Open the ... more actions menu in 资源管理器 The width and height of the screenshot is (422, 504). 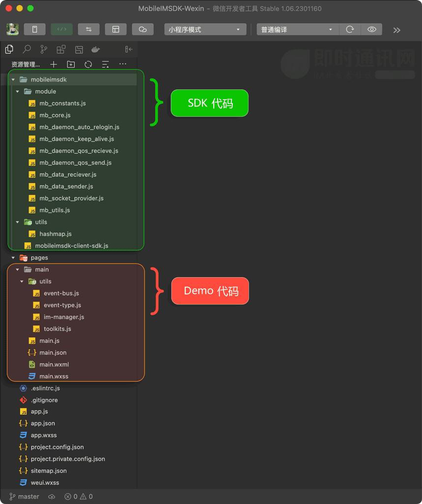pos(122,64)
